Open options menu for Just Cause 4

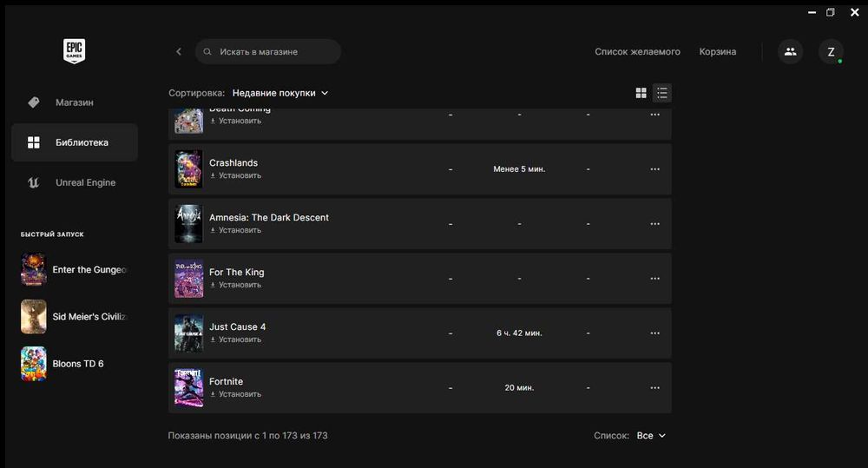pos(654,333)
